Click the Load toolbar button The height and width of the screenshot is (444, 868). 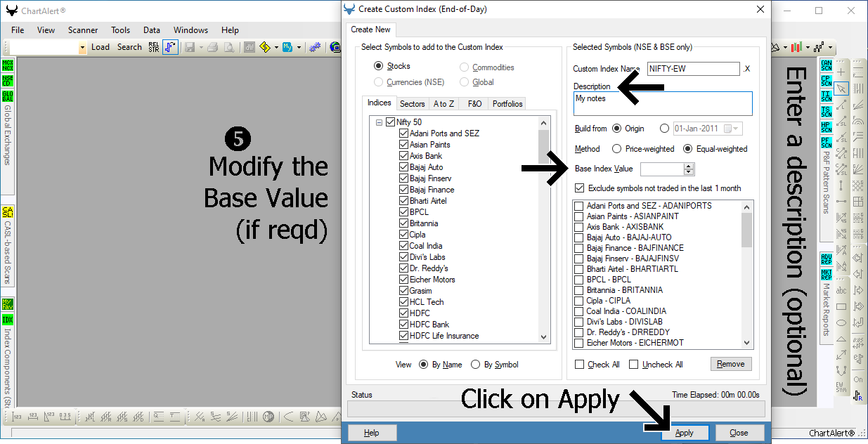101,47
